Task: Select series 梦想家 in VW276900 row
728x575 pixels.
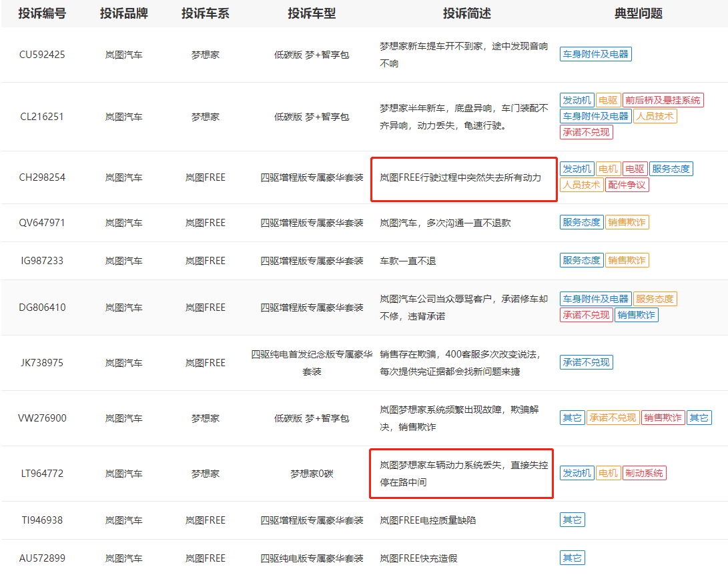Action: point(206,418)
